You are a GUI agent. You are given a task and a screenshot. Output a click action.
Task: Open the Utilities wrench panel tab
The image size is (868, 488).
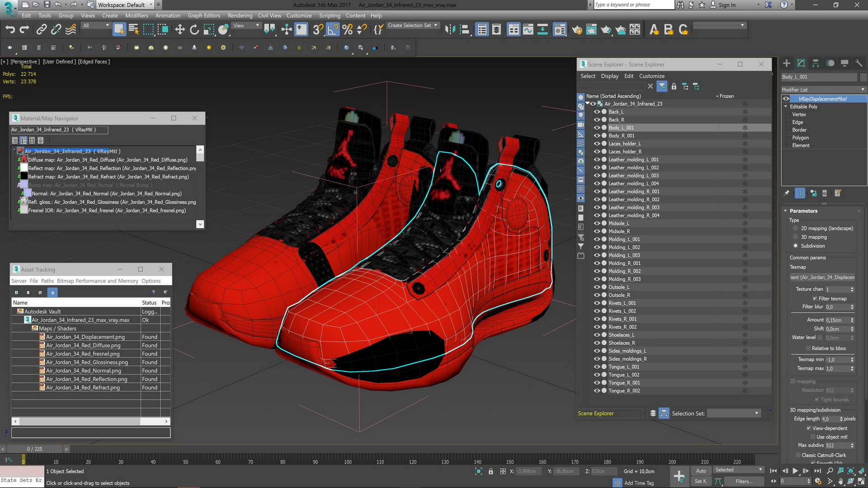click(x=859, y=63)
